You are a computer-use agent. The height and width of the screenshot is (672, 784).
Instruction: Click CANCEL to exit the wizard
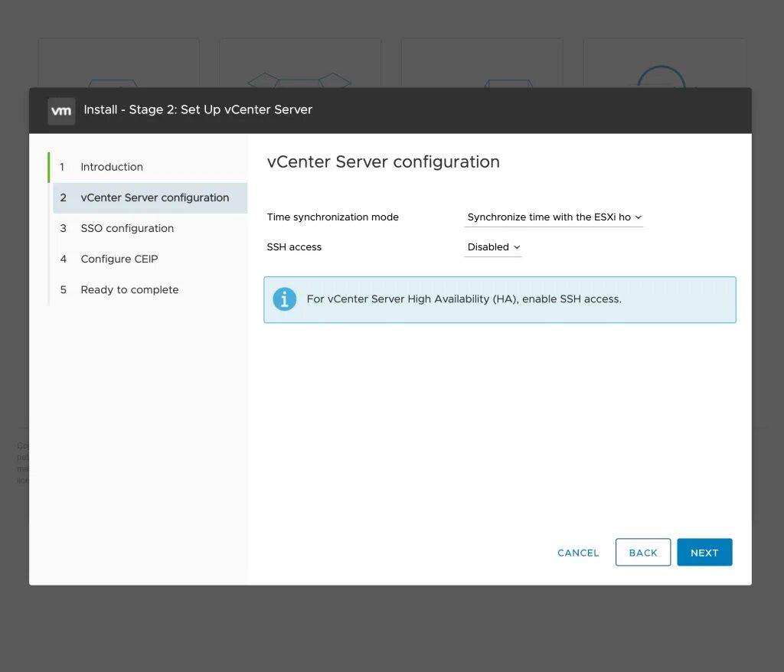(x=577, y=553)
